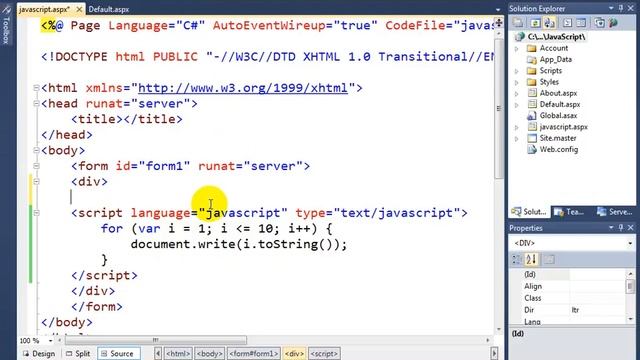Pin the Solution Explorer panel with auto-hide
Image resolution: width=640 pixels, height=360 pixels.
(620, 8)
